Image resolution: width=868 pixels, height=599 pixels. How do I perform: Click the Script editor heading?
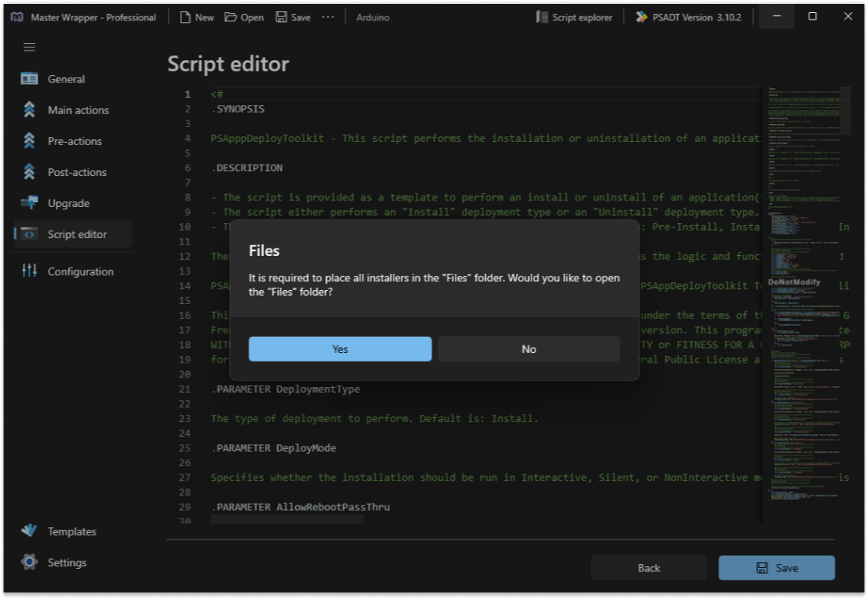(x=228, y=64)
